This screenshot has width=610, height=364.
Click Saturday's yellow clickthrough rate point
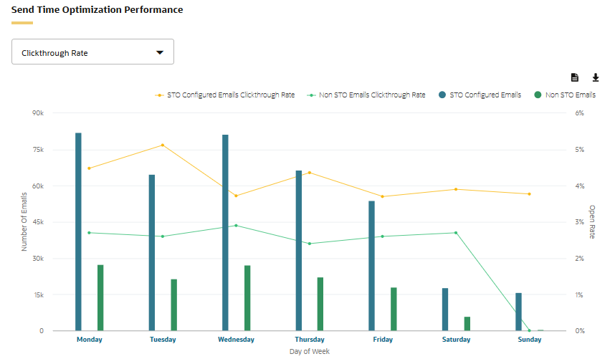456,189
